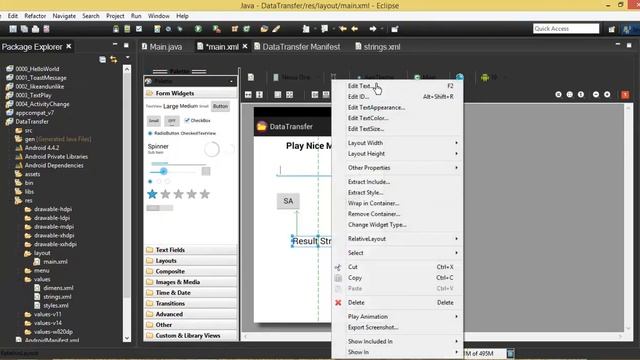Click the Switch widget at palette bottom

[x=160, y=208]
